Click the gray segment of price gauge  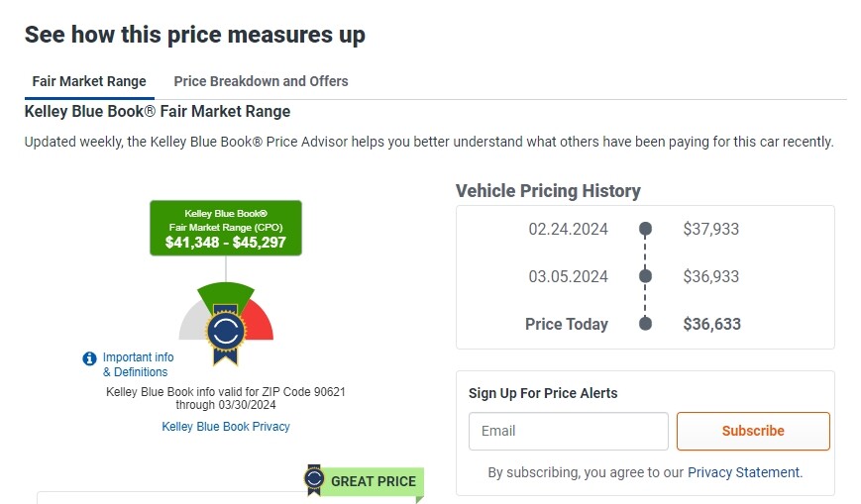click(191, 323)
